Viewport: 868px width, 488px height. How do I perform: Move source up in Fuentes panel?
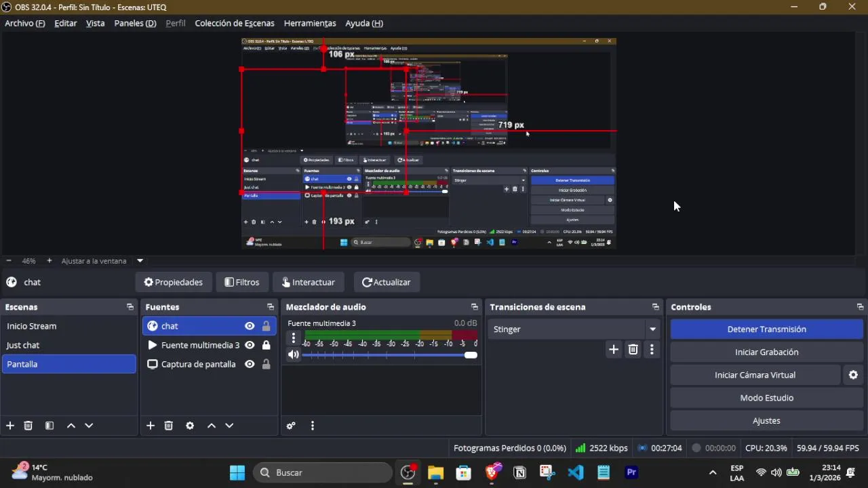[x=212, y=426]
